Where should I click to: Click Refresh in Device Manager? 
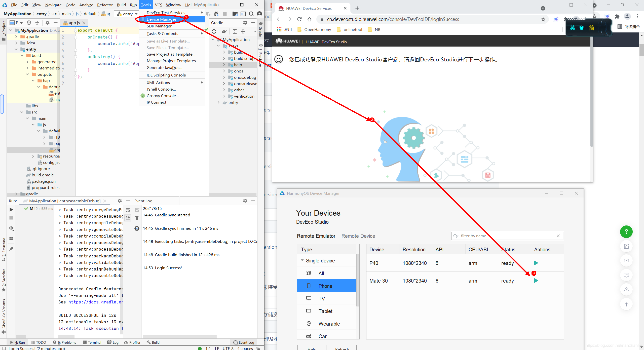342,348
